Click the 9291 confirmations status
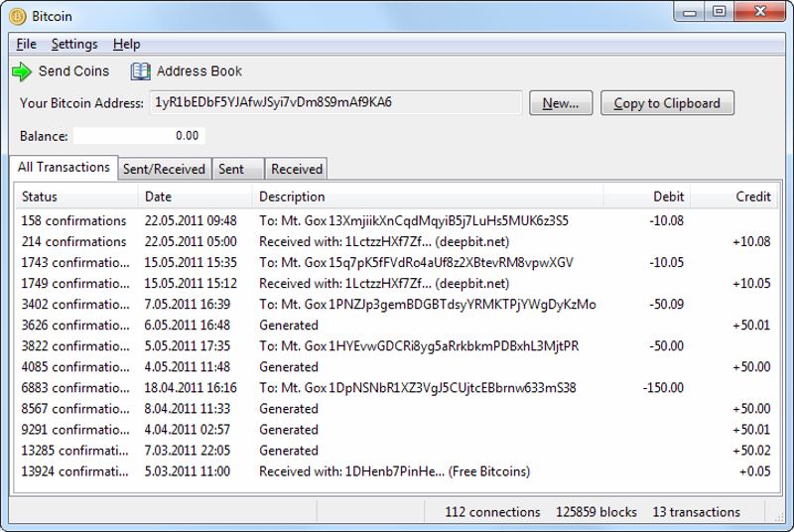Image resolution: width=794 pixels, height=532 pixels. [x=75, y=429]
